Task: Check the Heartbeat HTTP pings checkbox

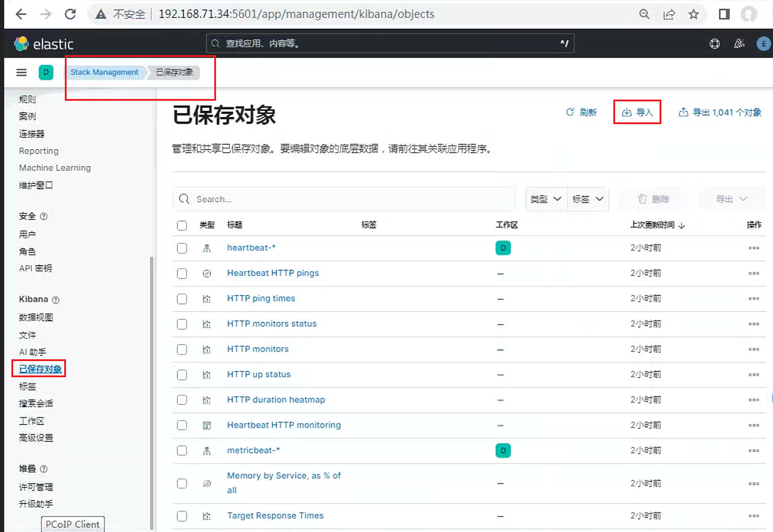Action: point(182,273)
